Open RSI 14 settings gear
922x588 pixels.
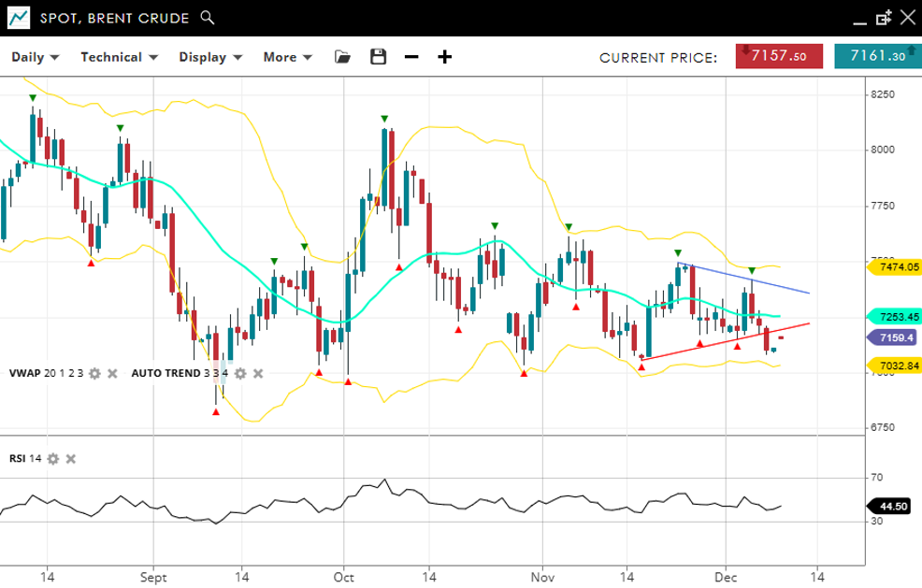click(53, 458)
